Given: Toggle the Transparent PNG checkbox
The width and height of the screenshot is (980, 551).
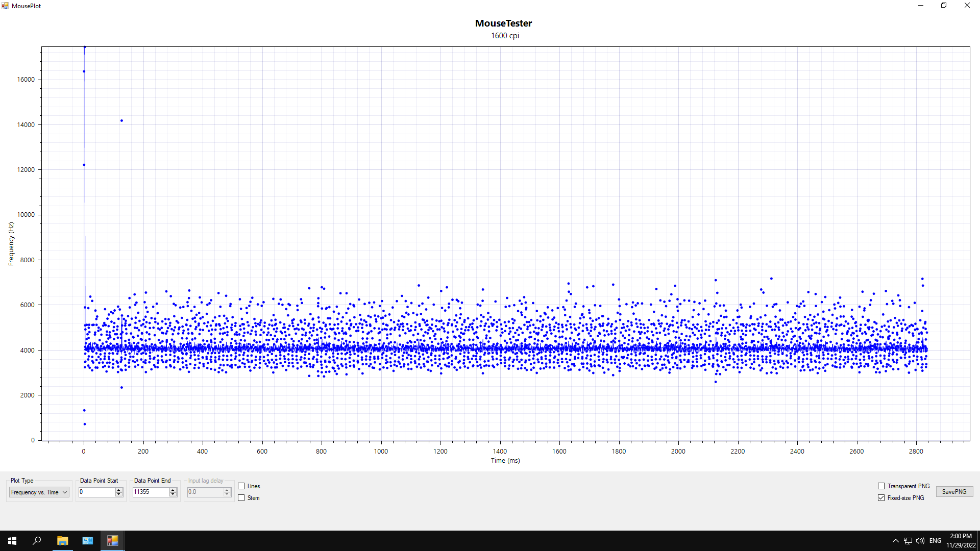Looking at the screenshot, I should (881, 486).
